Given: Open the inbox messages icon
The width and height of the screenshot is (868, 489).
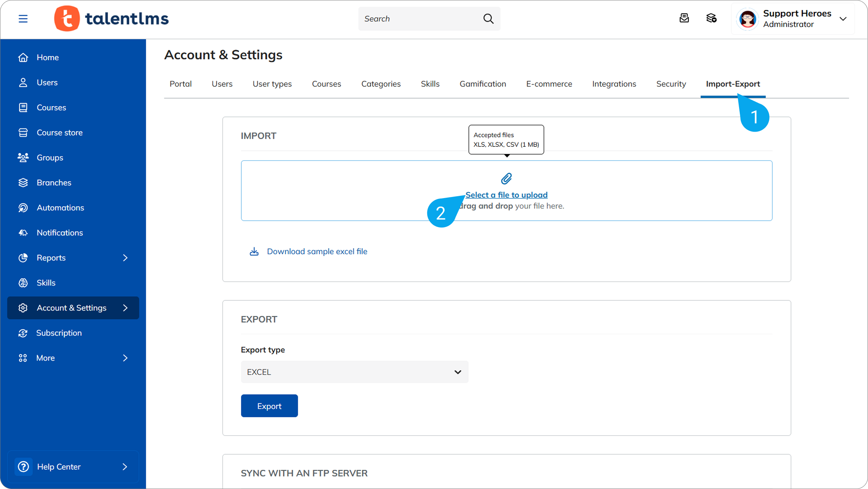Looking at the screenshot, I should point(684,18).
